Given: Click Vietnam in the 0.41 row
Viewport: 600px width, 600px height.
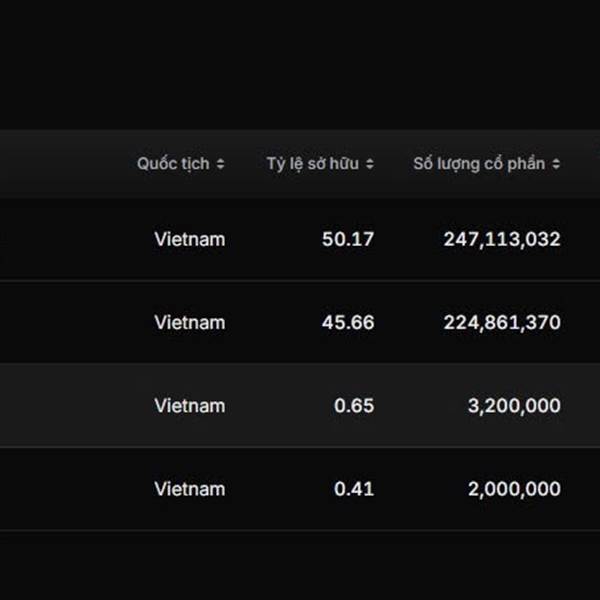Looking at the screenshot, I should 190,489.
